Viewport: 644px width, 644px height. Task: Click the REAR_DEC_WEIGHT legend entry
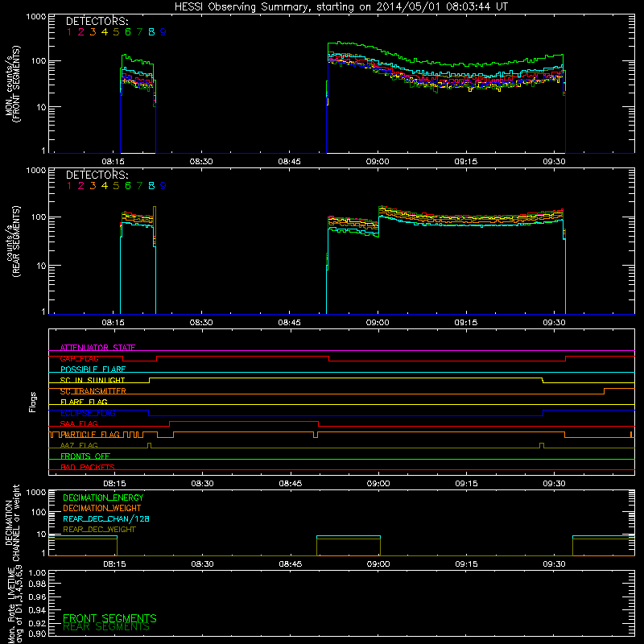99,530
